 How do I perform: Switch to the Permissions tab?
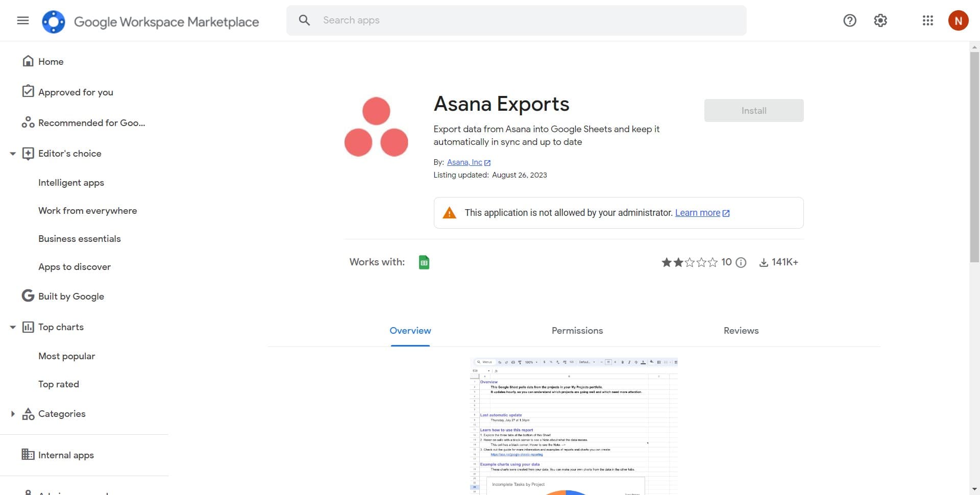(x=577, y=331)
